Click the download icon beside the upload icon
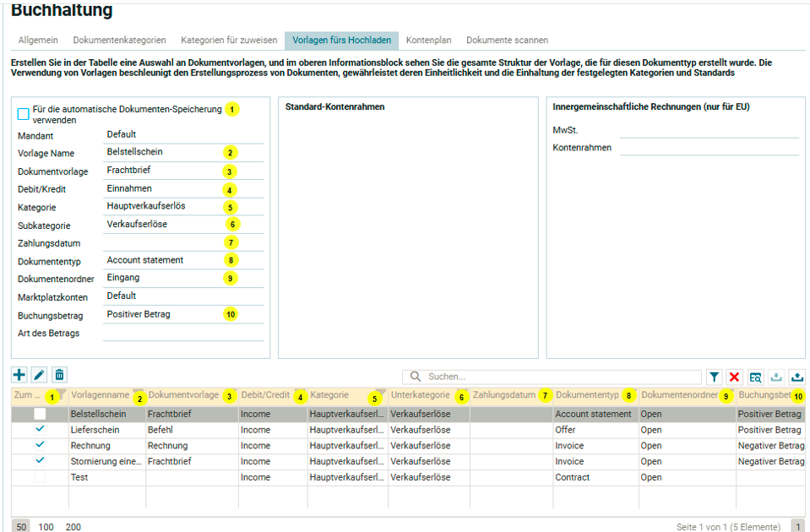Viewport: 810px width, 532px height. (776, 377)
